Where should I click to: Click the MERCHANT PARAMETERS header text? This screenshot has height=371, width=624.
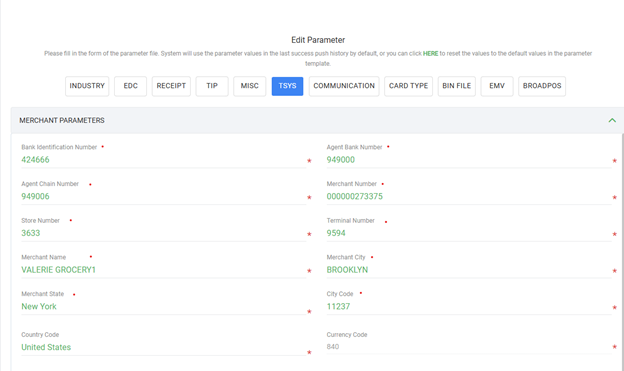coord(62,120)
